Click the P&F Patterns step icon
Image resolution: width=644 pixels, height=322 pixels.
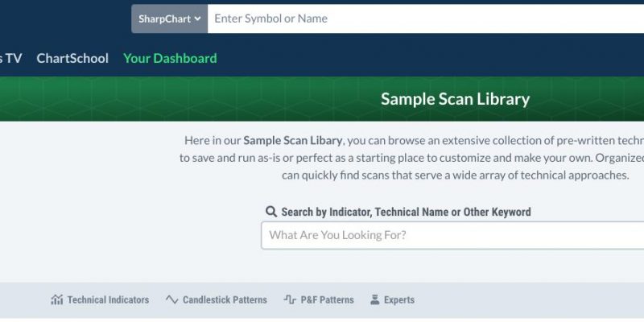(x=290, y=299)
